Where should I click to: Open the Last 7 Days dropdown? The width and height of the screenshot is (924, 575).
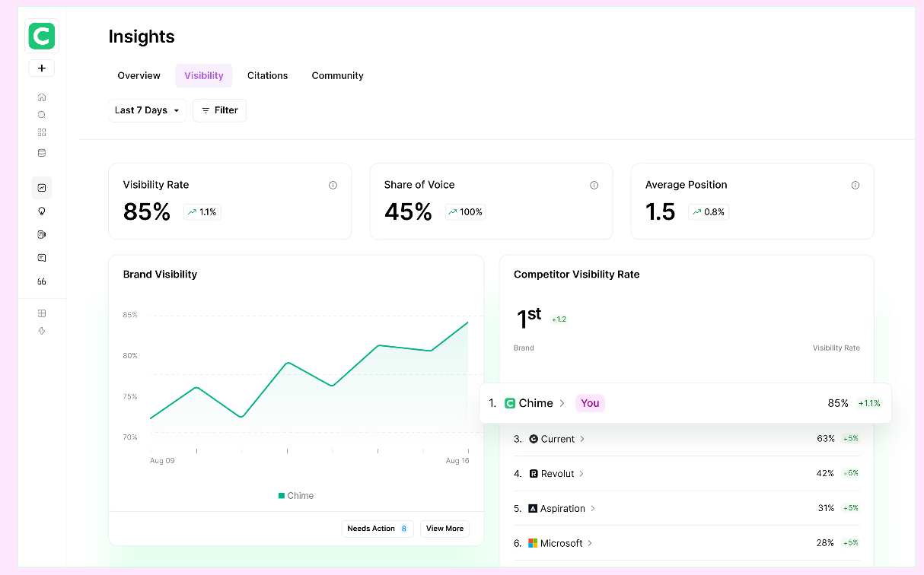[x=147, y=110]
